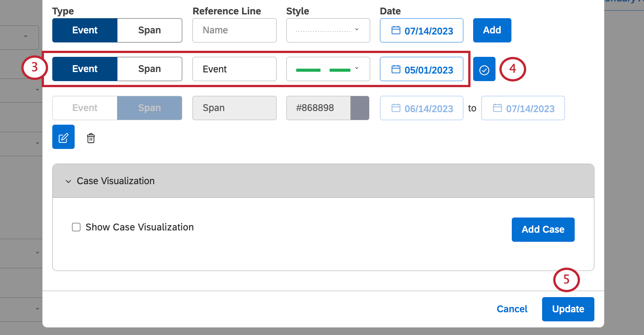Cancel the dialog changes
644x335 pixels.
point(512,309)
